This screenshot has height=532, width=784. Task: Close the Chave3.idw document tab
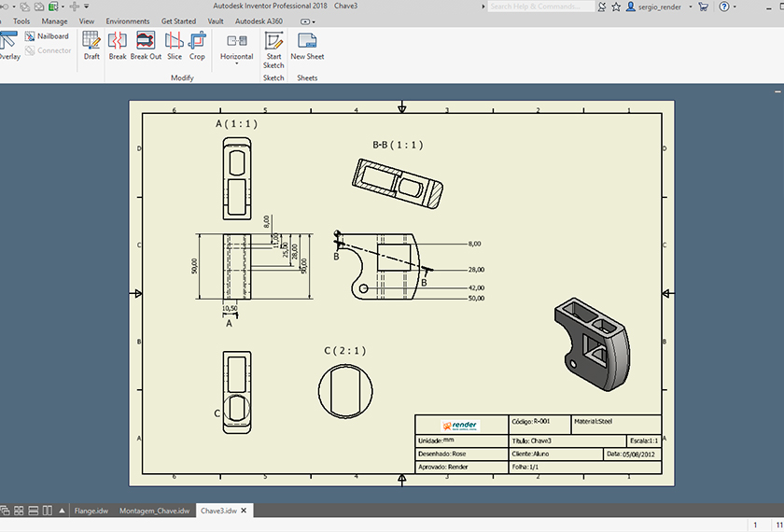[x=245, y=511]
